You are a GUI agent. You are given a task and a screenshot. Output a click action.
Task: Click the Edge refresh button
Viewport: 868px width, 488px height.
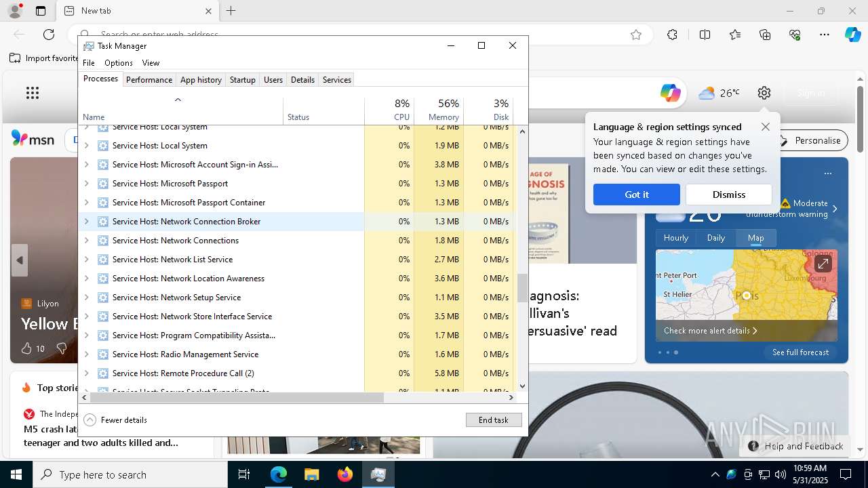pos(49,35)
